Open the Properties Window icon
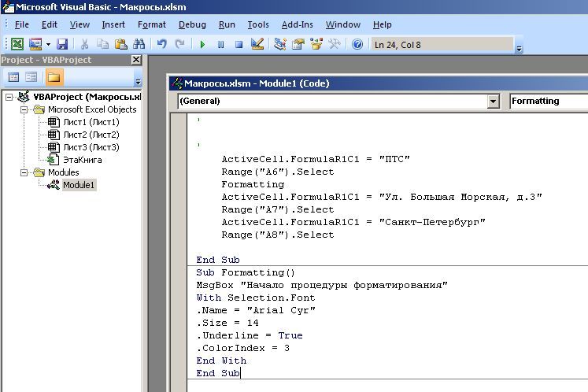Screen dimensions: 588x392 pyautogui.click(x=298, y=44)
